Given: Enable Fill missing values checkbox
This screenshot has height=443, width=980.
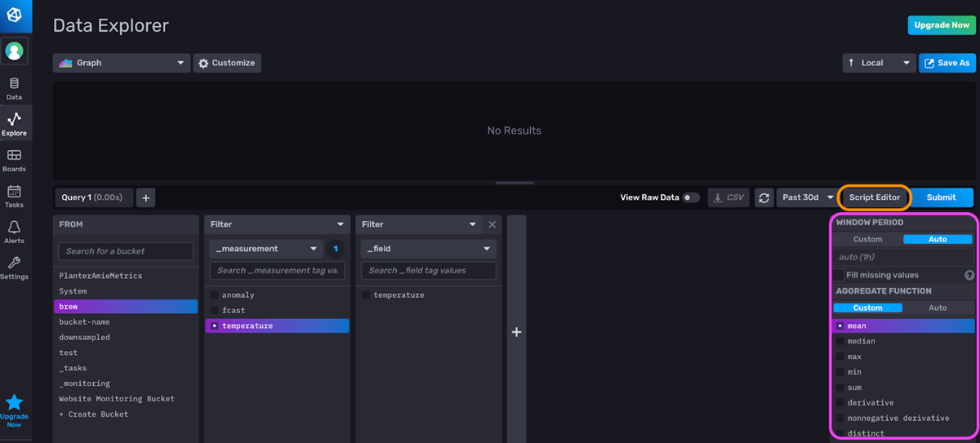Looking at the screenshot, I should point(839,276).
